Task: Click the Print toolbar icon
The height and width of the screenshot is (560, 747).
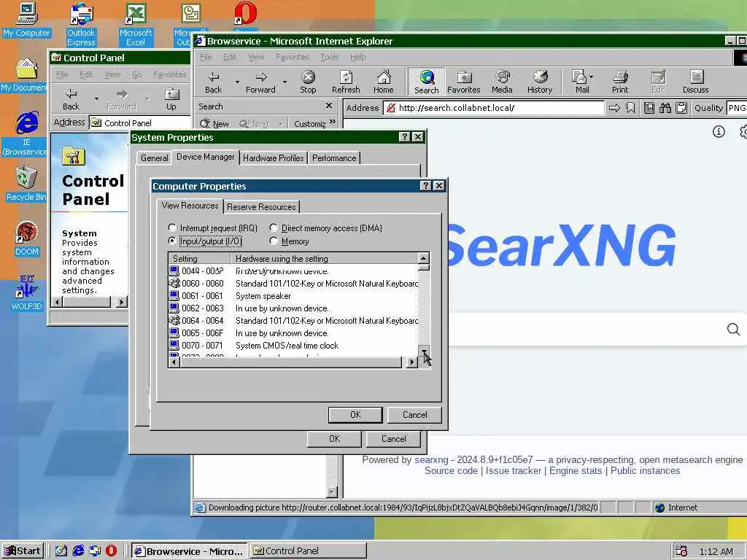Action: pyautogui.click(x=620, y=82)
